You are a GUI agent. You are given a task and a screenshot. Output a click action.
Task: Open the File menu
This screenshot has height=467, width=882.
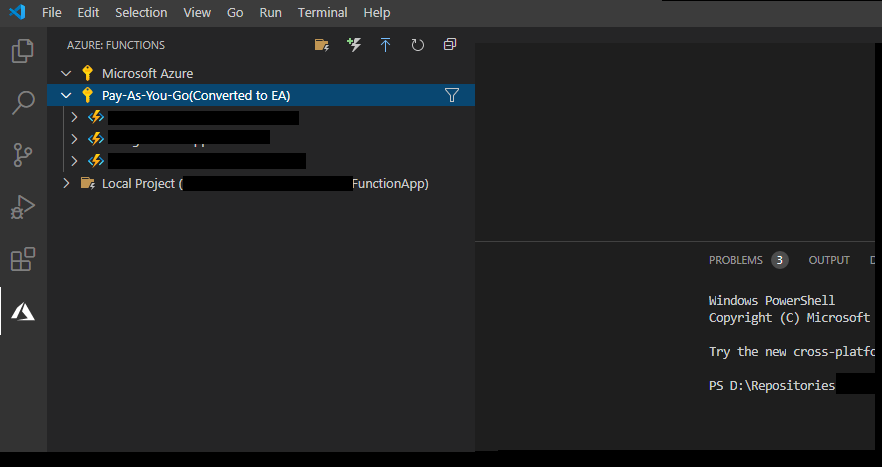pyautogui.click(x=52, y=12)
